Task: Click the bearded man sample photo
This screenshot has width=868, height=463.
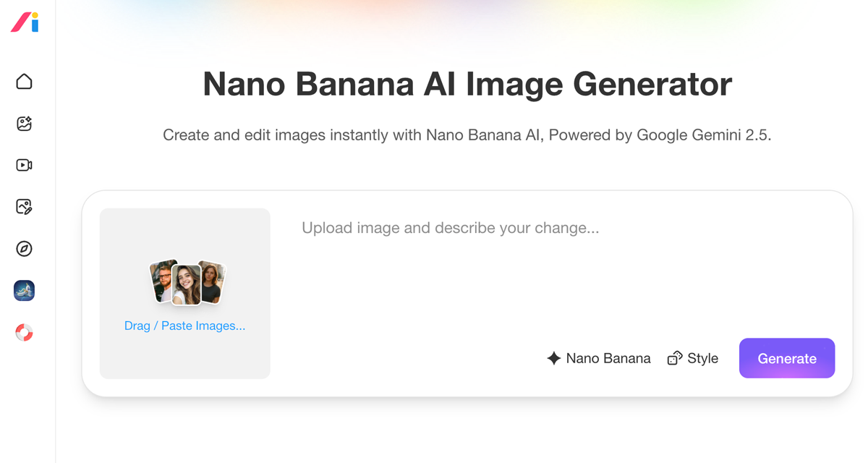Action: 163,280
